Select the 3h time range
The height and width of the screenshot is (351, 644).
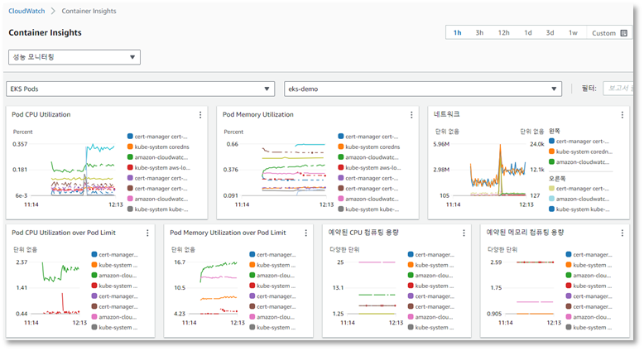point(479,33)
